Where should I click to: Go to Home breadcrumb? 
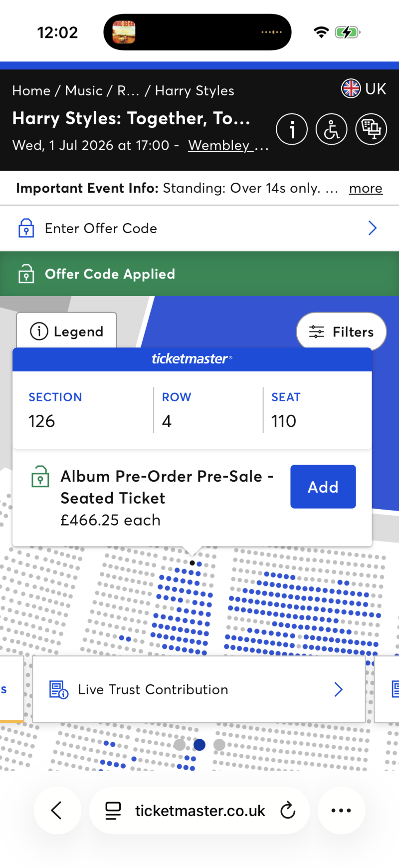click(x=31, y=91)
